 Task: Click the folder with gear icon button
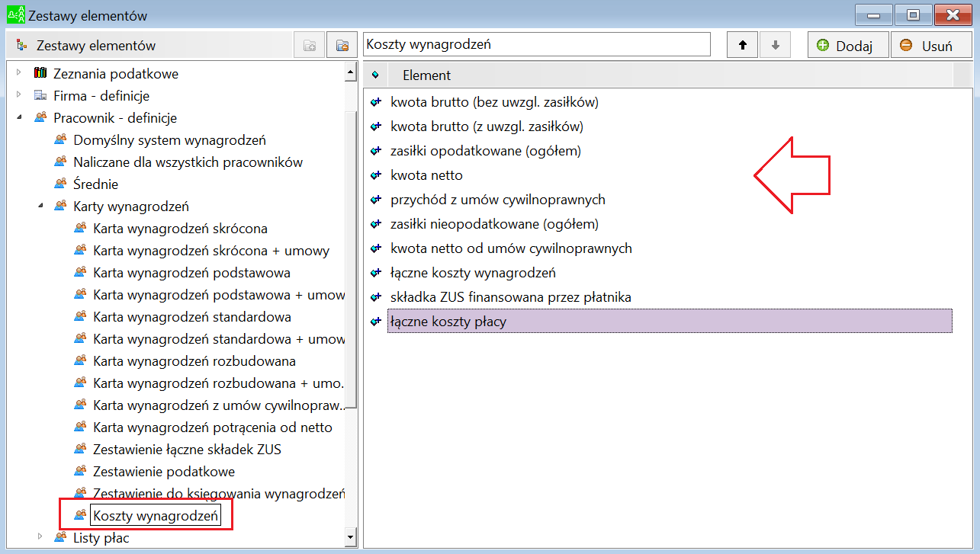point(342,45)
